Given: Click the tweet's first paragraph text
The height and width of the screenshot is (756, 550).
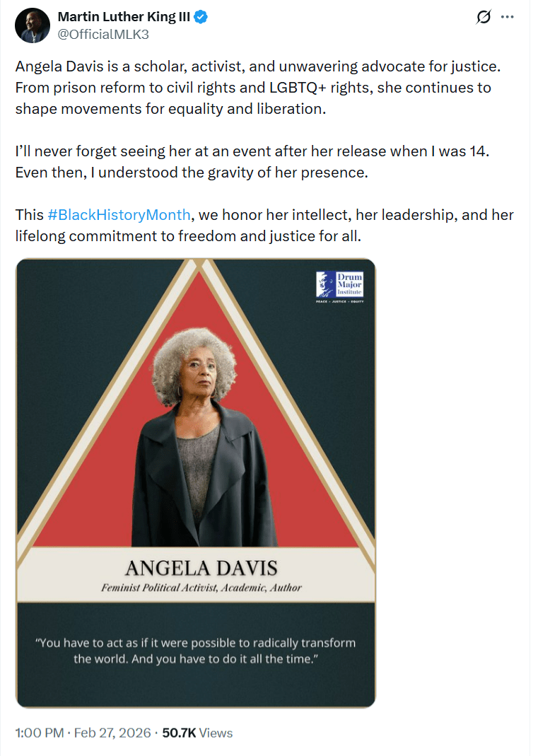Looking at the screenshot, I should point(258,88).
